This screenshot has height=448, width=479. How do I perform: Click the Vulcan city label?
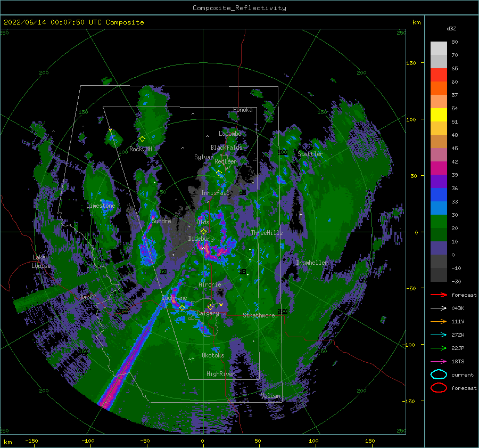pos(271,396)
